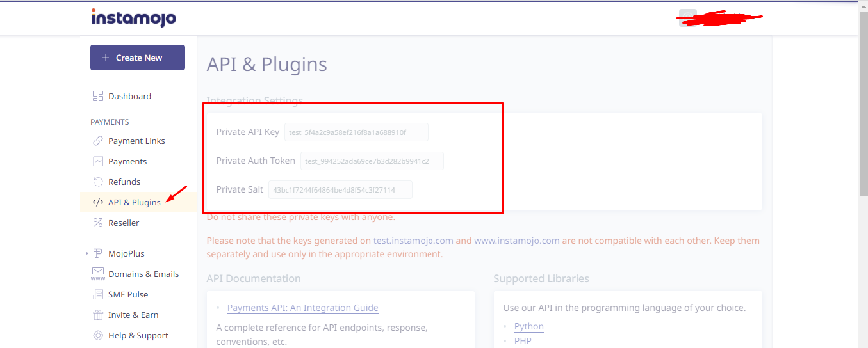Click the Reseller percent icon
868x348 pixels.
click(x=98, y=223)
